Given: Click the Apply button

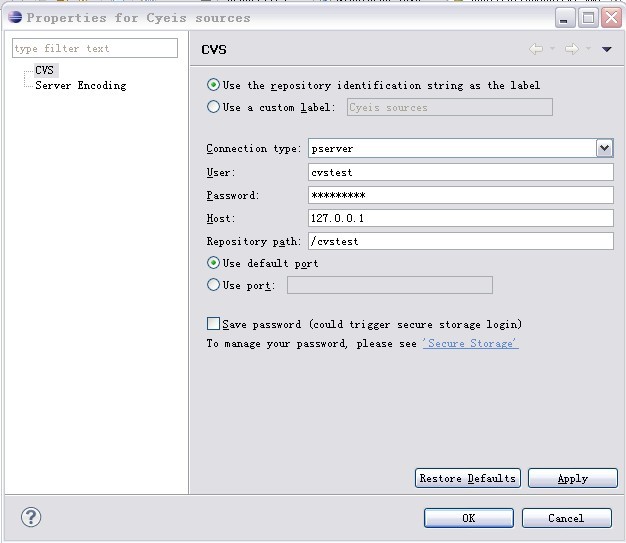Looking at the screenshot, I should pyautogui.click(x=572, y=478).
